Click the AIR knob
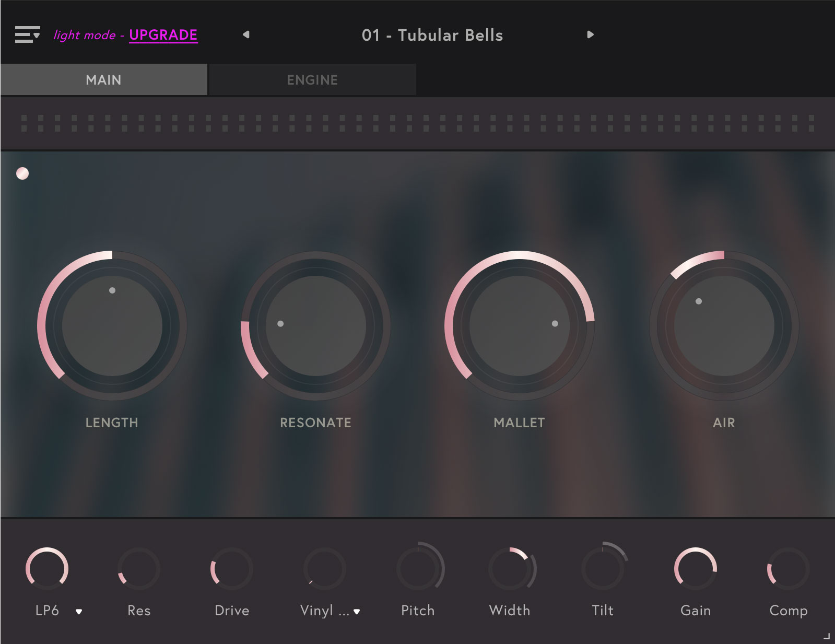This screenshot has height=644, width=835. (724, 326)
